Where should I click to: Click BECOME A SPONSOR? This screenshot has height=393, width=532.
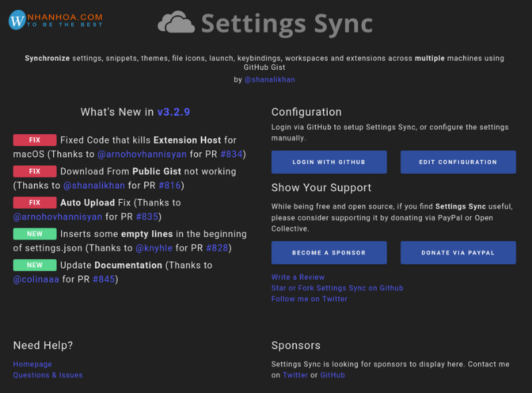pos(329,253)
